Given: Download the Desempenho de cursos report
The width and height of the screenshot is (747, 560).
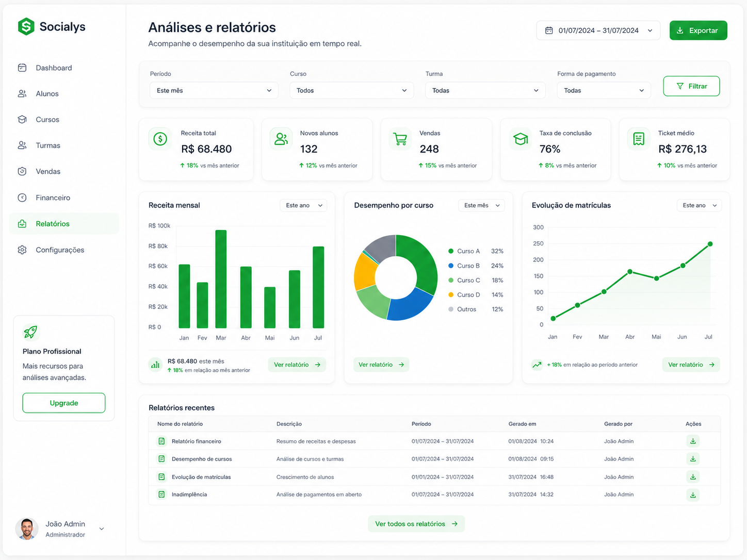Looking at the screenshot, I should [693, 459].
